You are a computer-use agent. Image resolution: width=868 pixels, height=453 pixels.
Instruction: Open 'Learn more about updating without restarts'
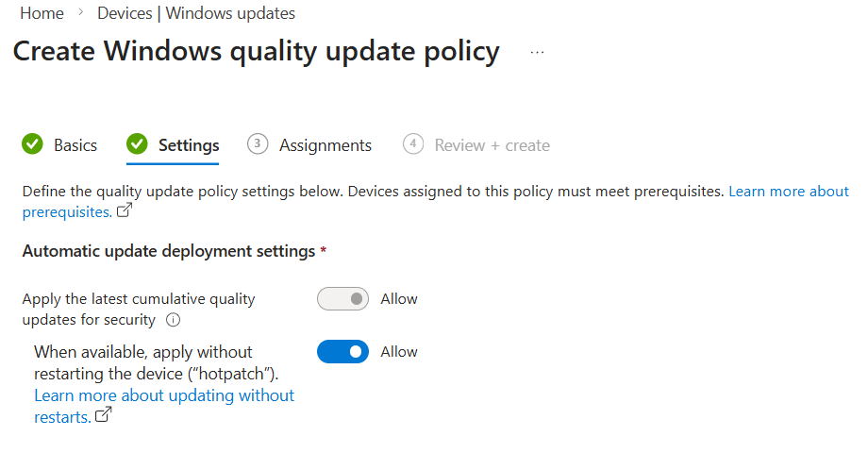click(x=164, y=394)
